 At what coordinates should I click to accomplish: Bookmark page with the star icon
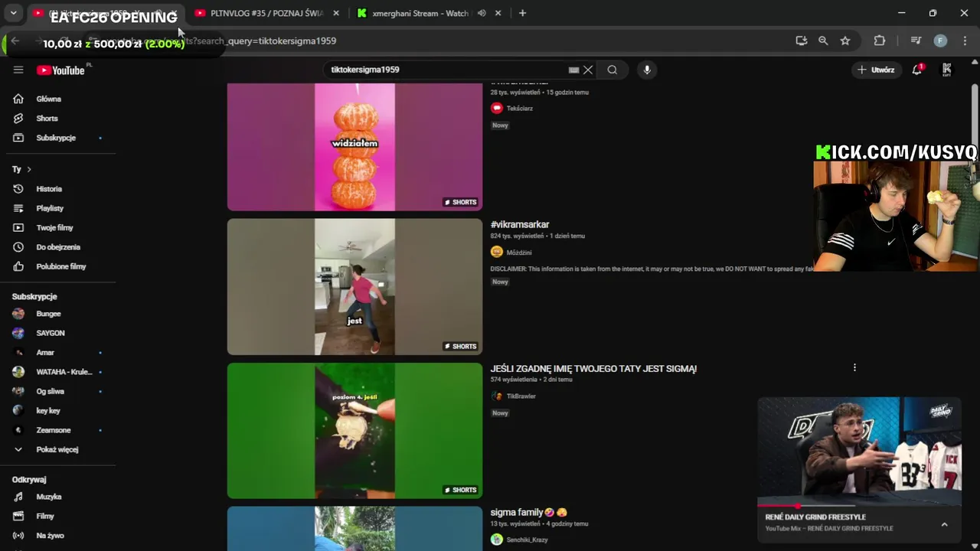pos(845,41)
